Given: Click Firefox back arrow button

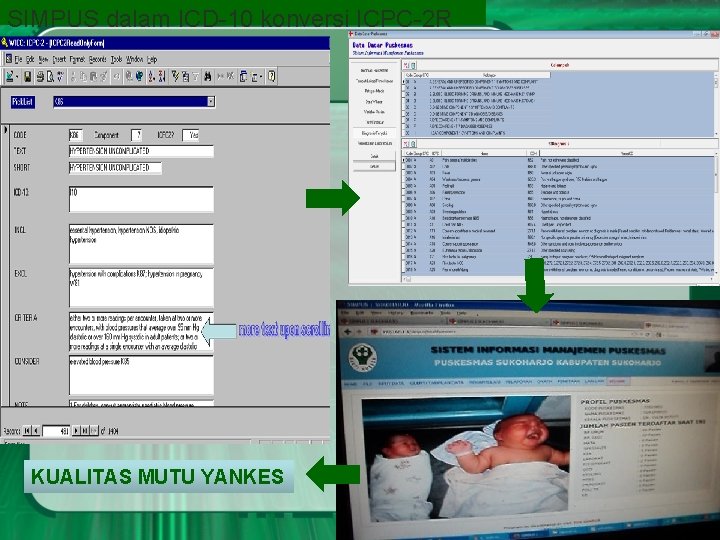Looking at the screenshot, I should (x=348, y=332).
